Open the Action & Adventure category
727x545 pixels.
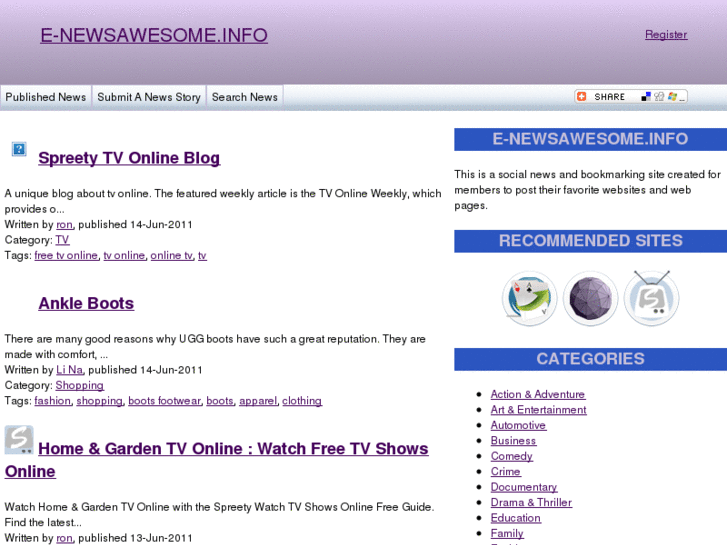coord(538,394)
